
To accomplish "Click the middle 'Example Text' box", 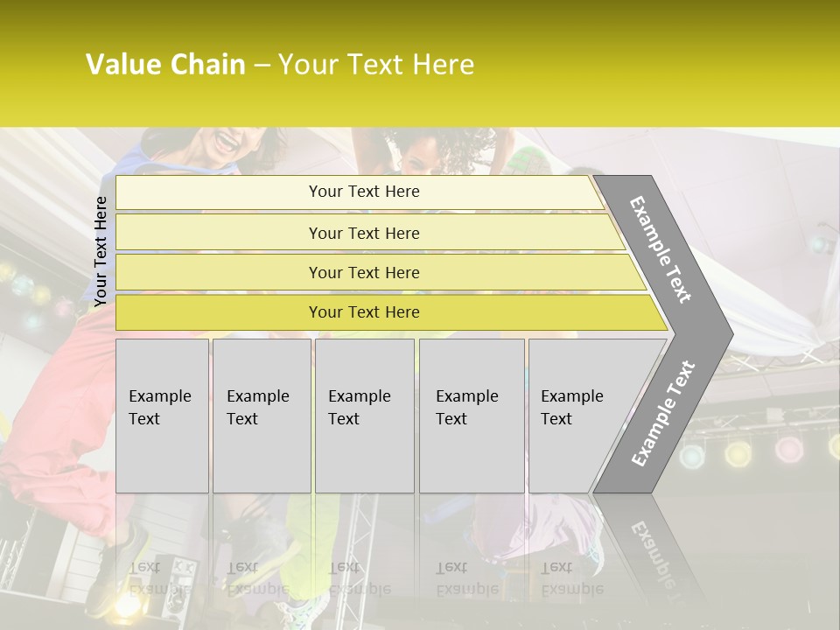I will [364, 416].
